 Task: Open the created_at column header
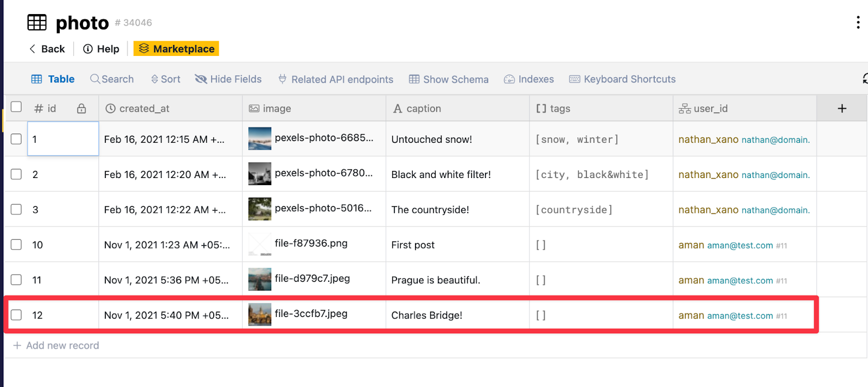point(144,109)
